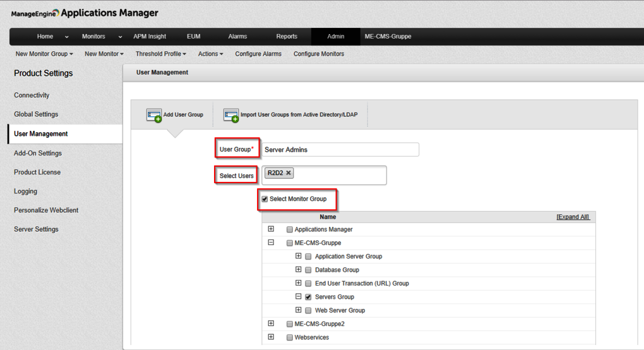644x350 pixels.
Task: Expand the Web Server Group node
Action: pos(299,310)
